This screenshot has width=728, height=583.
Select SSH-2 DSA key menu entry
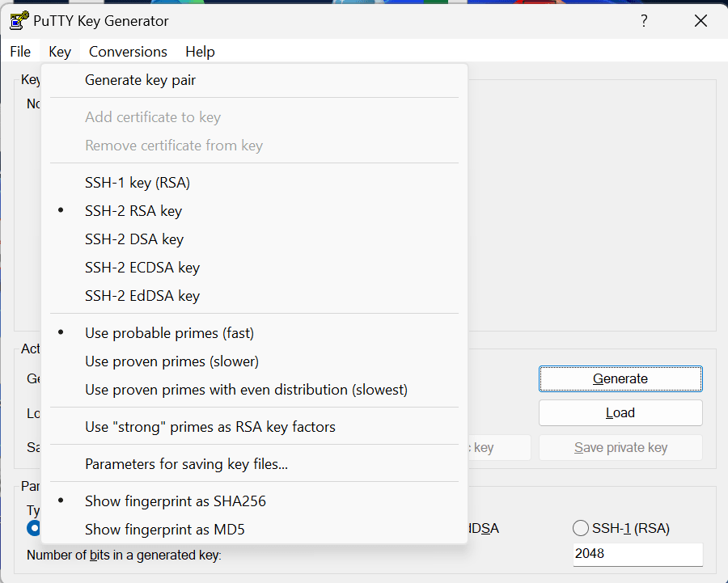(255, 239)
